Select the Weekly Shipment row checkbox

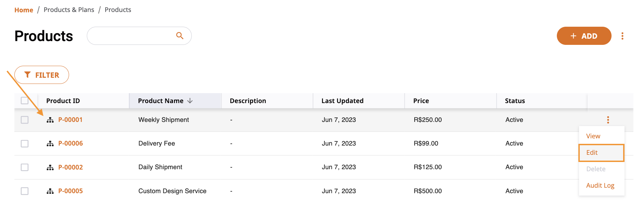[x=25, y=120]
